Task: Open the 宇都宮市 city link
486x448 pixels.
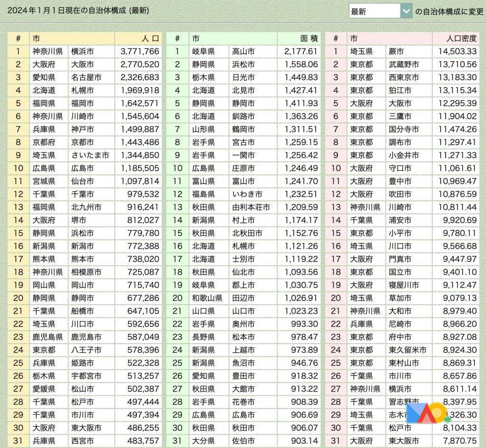Action: coord(86,376)
